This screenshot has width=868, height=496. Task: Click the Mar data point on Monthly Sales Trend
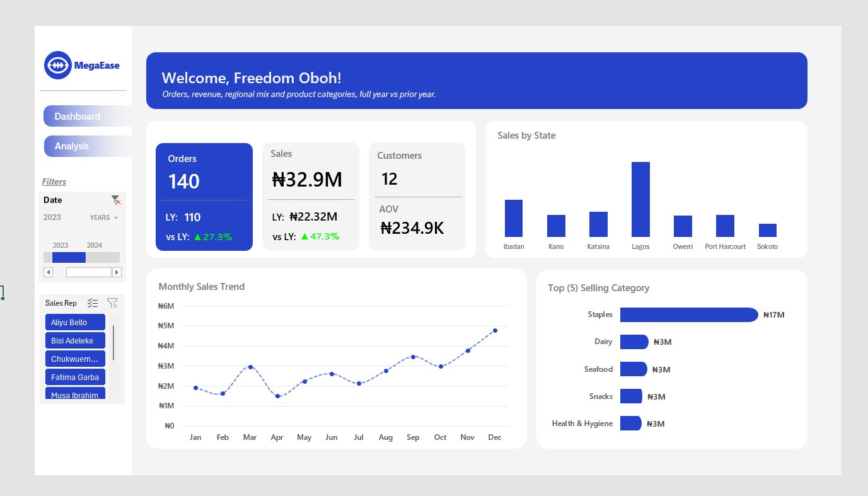250,367
